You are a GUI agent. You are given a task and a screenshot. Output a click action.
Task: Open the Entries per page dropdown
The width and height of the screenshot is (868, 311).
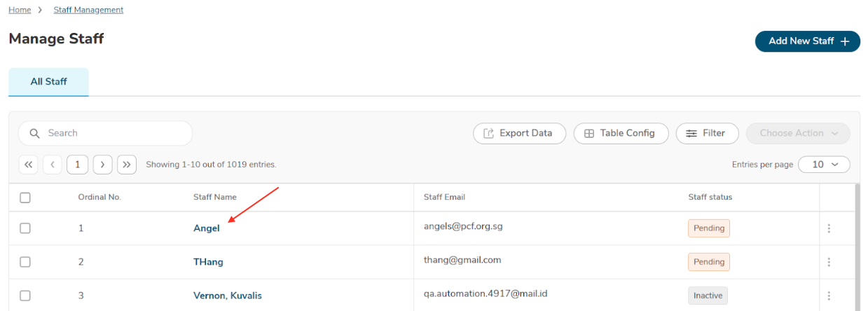(x=824, y=165)
